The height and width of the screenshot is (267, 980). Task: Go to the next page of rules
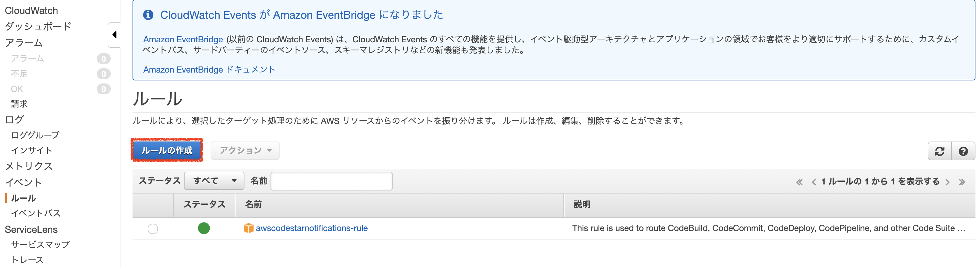pyautogui.click(x=948, y=182)
